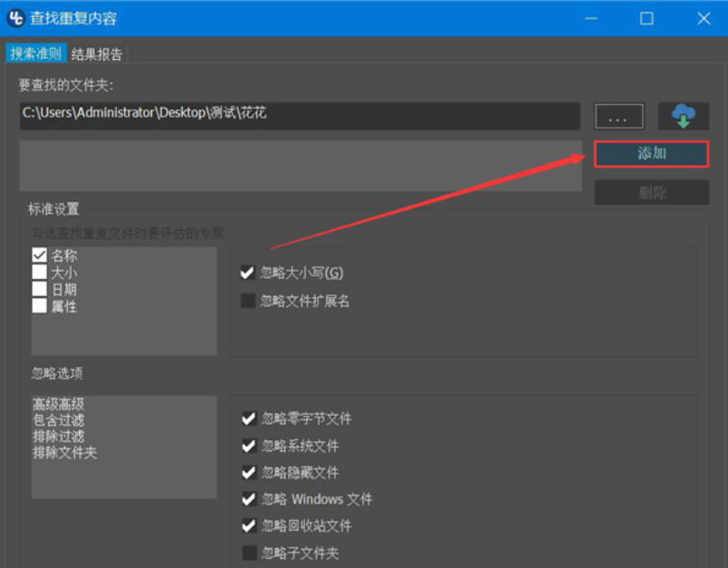Click the UC app icon in the title bar
The height and width of the screenshot is (568, 728).
14,18
